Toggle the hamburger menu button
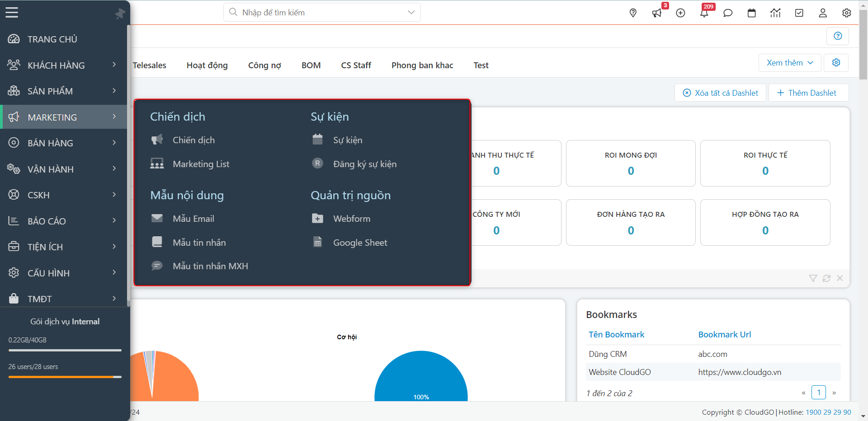868x421 pixels. [12, 13]
